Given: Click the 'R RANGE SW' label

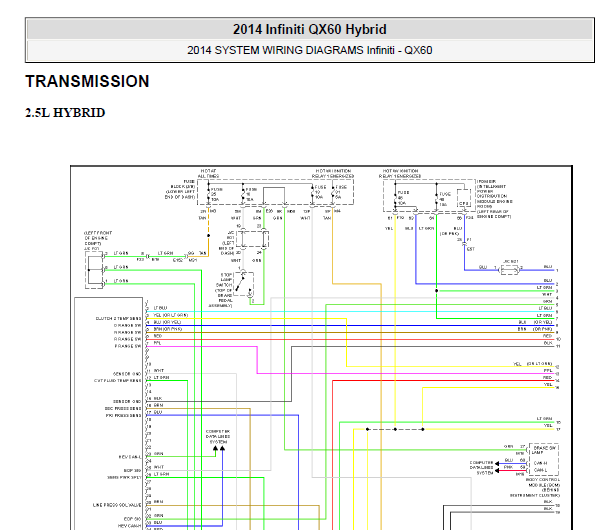Looking at the screenshot, I should [128, 339].
